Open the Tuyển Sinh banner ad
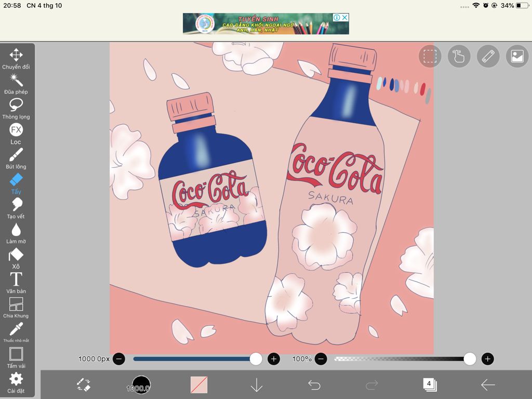Screen dimensions: 532x399 coord(265,24)
